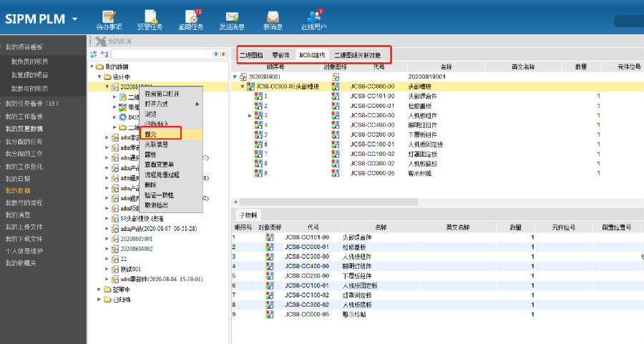Expand the 签审中 folder in the tree

pos(99,290)
